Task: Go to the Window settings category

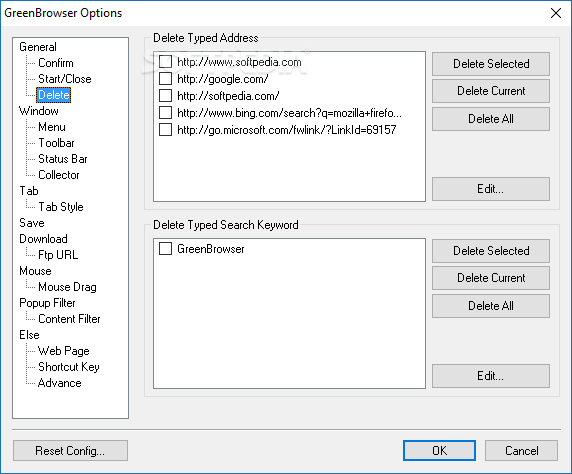Action: point(39,111)
